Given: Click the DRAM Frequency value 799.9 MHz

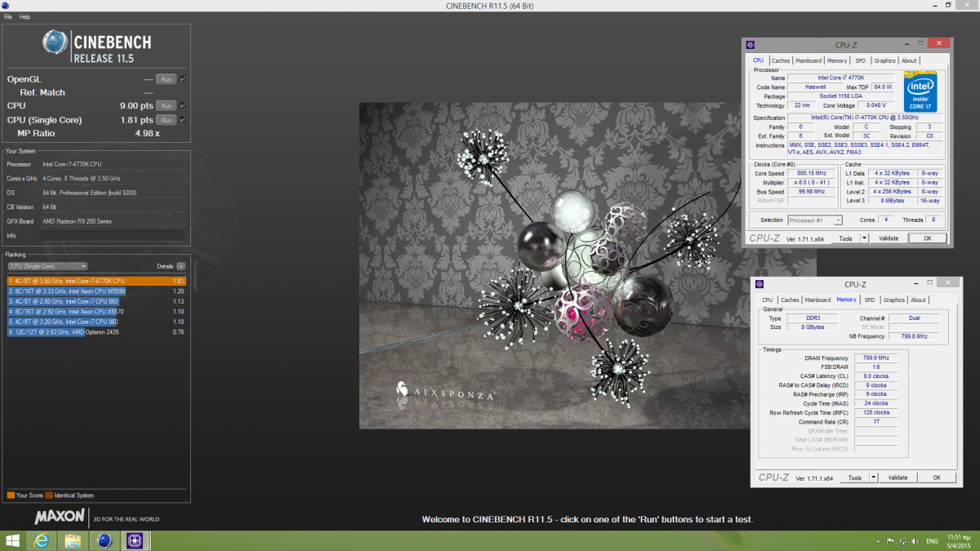Looking at the screenshot, I should pos(875,358).
